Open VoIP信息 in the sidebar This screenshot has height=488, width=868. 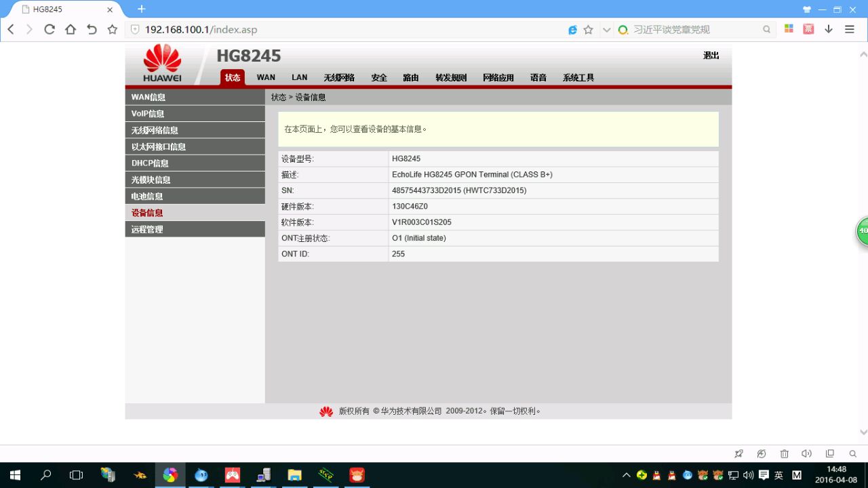coord(195,114)
